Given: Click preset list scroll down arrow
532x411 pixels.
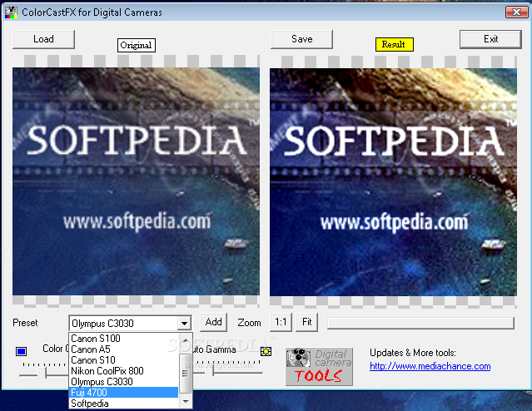Looking at the screenshot, I should [x=186, y=402].
